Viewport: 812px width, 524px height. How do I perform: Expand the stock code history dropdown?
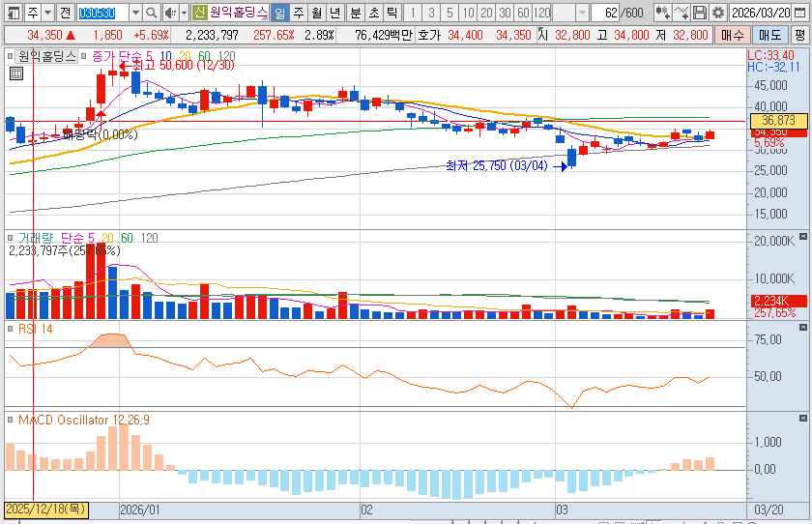135,13
